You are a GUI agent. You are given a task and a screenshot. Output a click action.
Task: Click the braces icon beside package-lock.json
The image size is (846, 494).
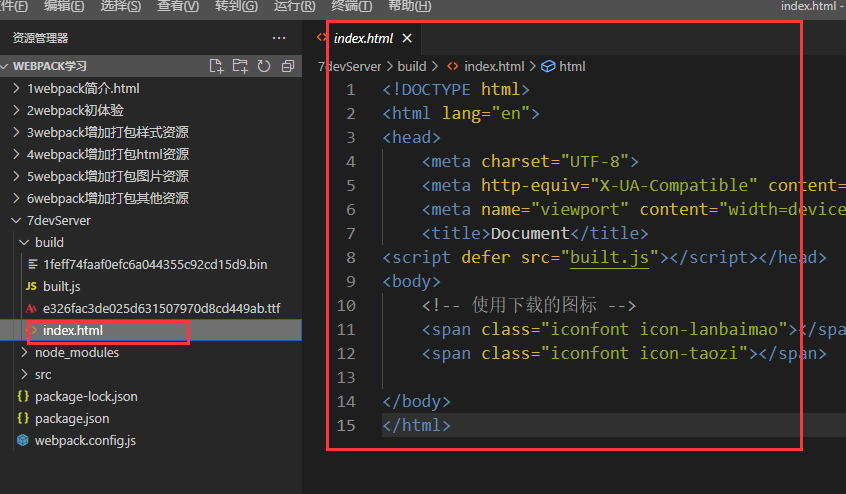point(23,396)
